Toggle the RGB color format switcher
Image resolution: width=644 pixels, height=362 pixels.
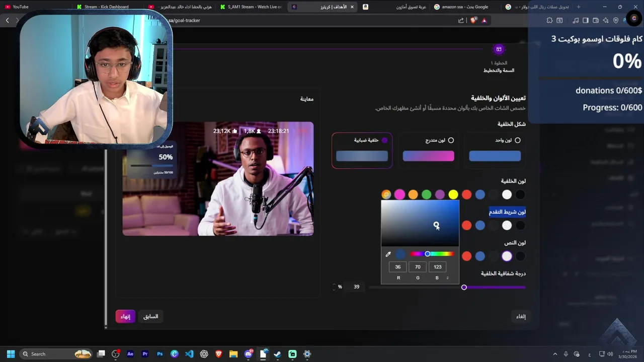point(447,278)
